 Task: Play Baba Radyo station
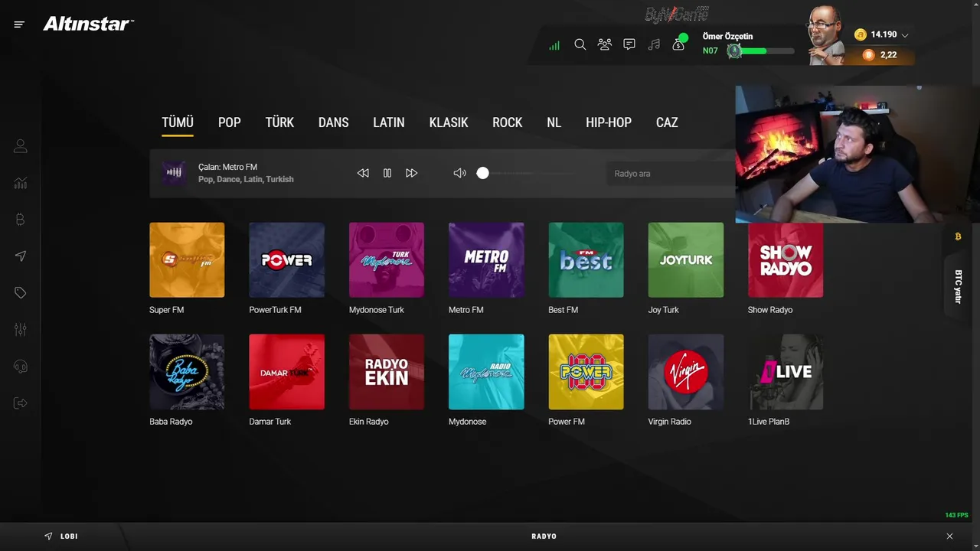click(187, 372)
